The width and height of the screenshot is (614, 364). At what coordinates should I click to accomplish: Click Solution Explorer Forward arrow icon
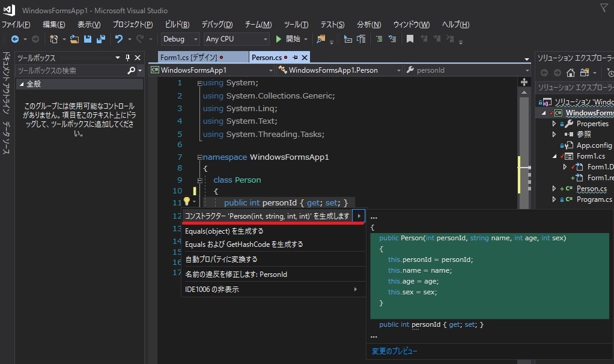click(x=557, y=73)
